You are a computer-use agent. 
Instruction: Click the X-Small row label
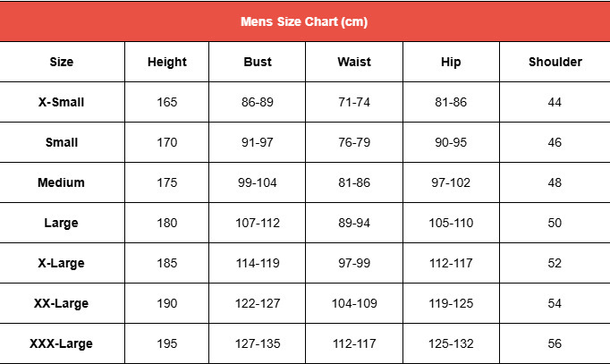click(62, 102)
